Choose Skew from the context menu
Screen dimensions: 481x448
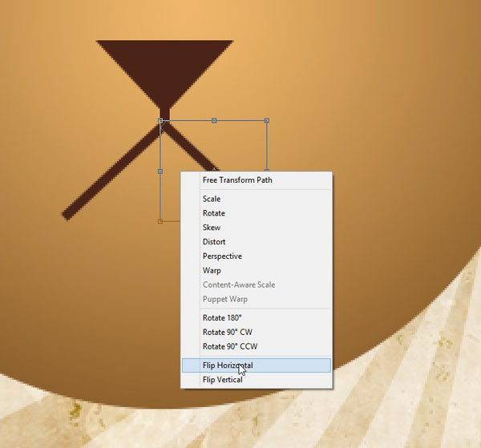pyautogui.click(x=257, y=228)
